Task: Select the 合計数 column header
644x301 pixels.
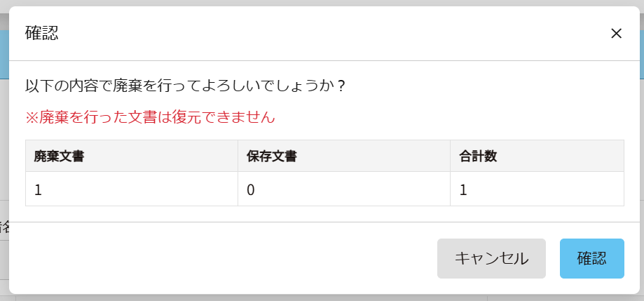Action: 479,156
